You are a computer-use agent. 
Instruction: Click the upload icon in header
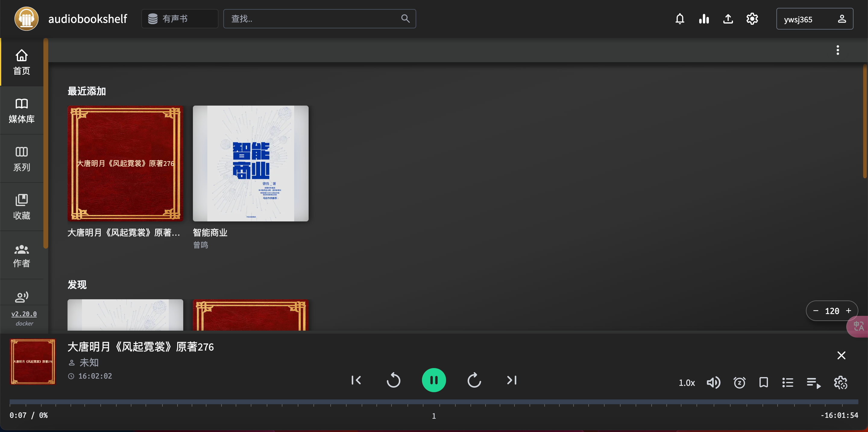pyautogui.click(x=728, y=19)
